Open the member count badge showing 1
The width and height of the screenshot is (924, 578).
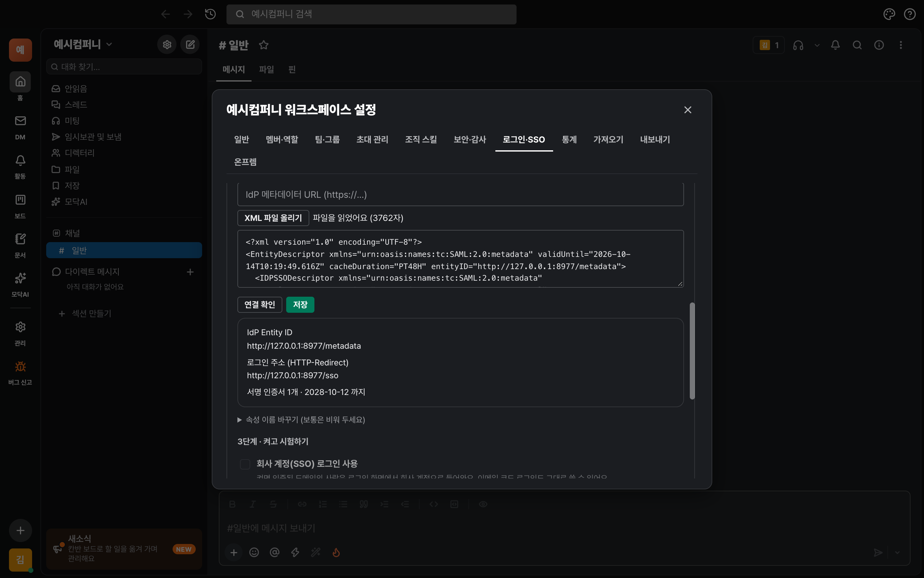(x=769, y=45)
